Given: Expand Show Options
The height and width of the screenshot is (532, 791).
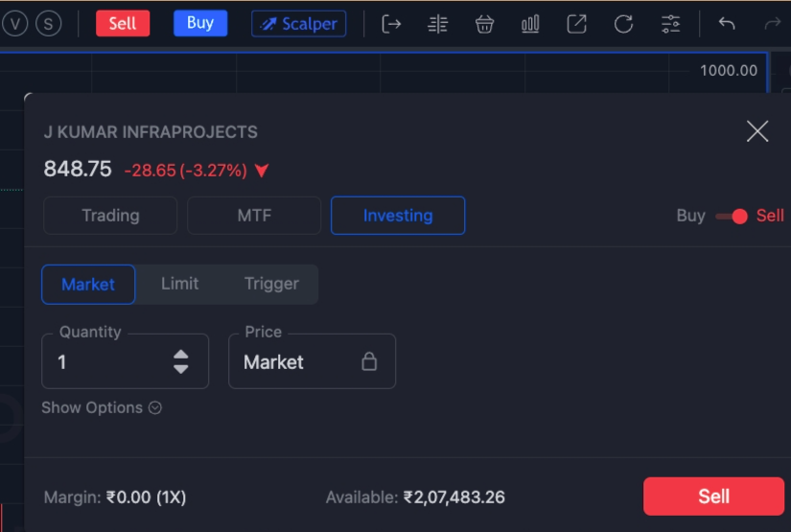Looking at the screenshot, I should click(x=102, y=407).
